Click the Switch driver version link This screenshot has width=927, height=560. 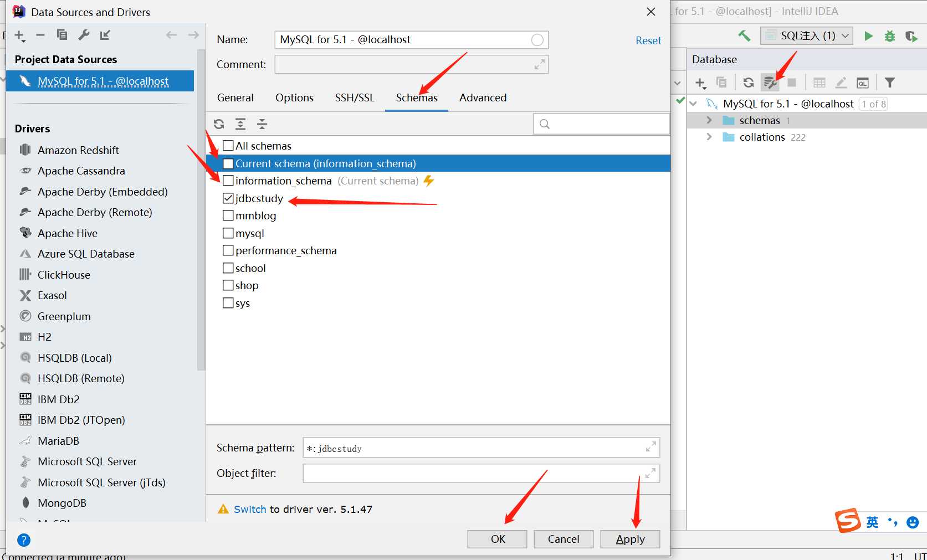tap(250, 509)
